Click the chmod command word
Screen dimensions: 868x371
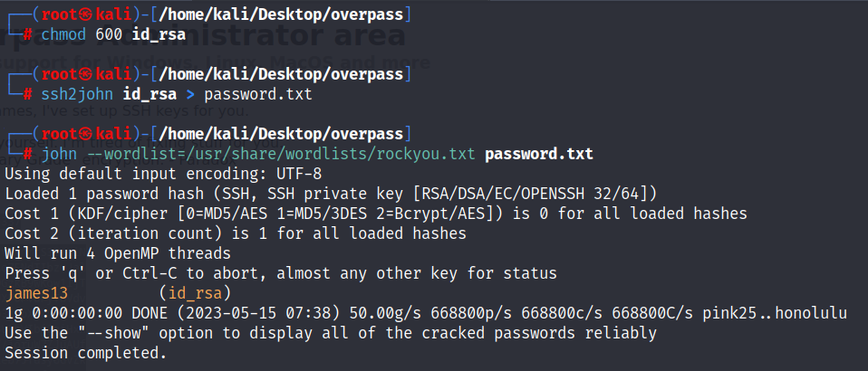64,34
